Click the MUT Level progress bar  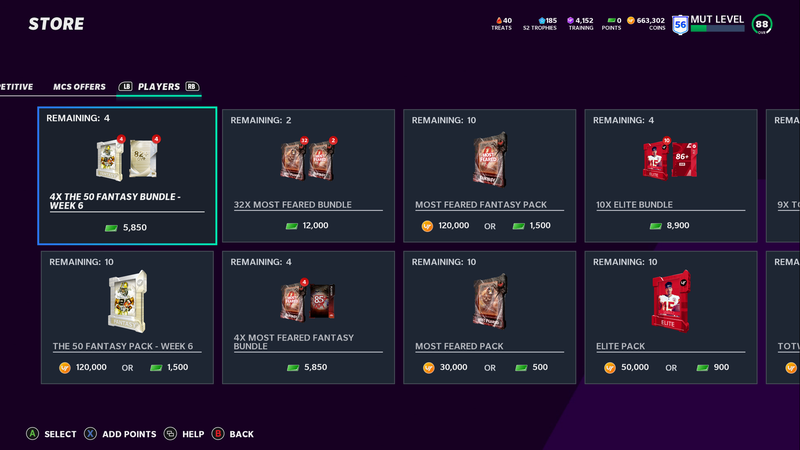717,29
